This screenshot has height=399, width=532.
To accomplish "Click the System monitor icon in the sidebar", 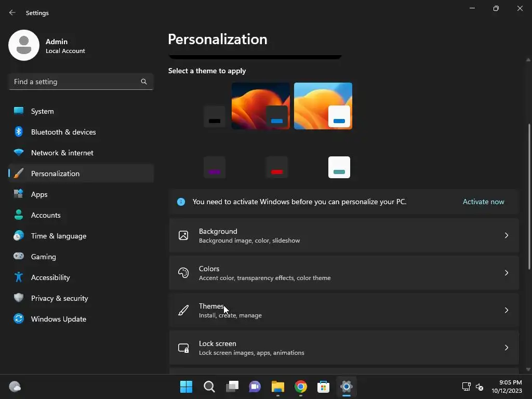I will coord(19,111).
